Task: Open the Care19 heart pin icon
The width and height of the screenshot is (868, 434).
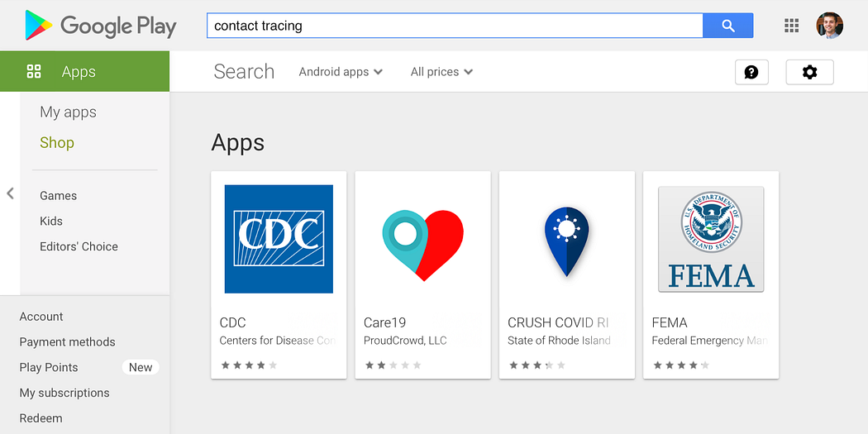Action: coord(423,246)
